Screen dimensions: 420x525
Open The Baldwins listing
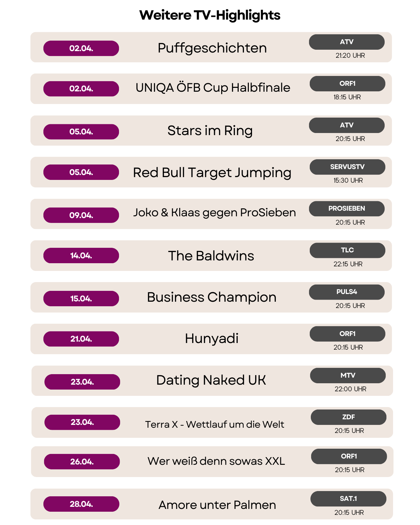tap(211, 256)
